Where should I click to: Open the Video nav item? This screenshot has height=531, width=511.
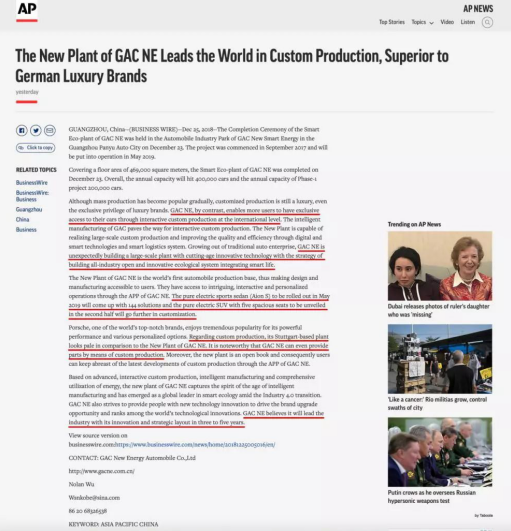[447, 22]
